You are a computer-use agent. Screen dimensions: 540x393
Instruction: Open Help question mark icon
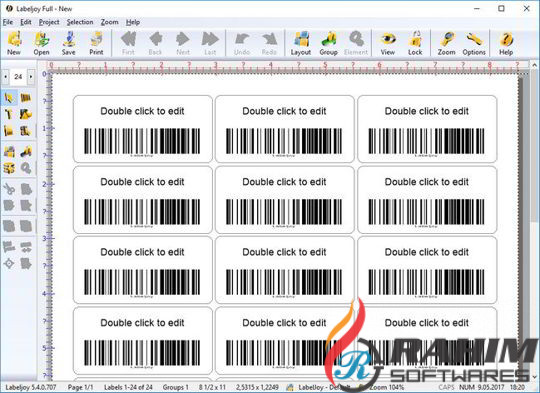(506, 43)
